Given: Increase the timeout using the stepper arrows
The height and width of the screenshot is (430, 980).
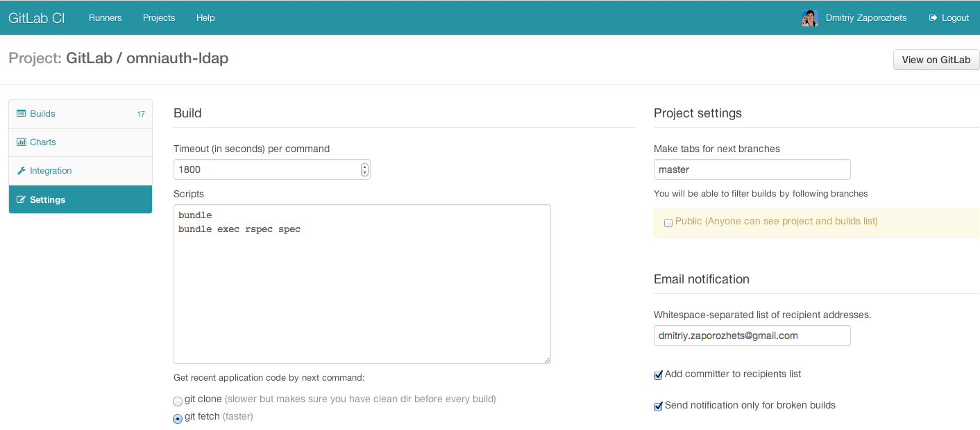Looking at the screenshot, I should [364, 167].
